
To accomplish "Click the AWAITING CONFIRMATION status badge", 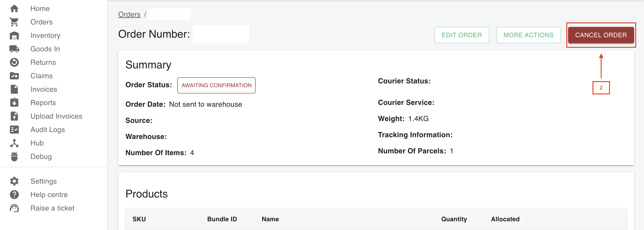I will (216, 85).
